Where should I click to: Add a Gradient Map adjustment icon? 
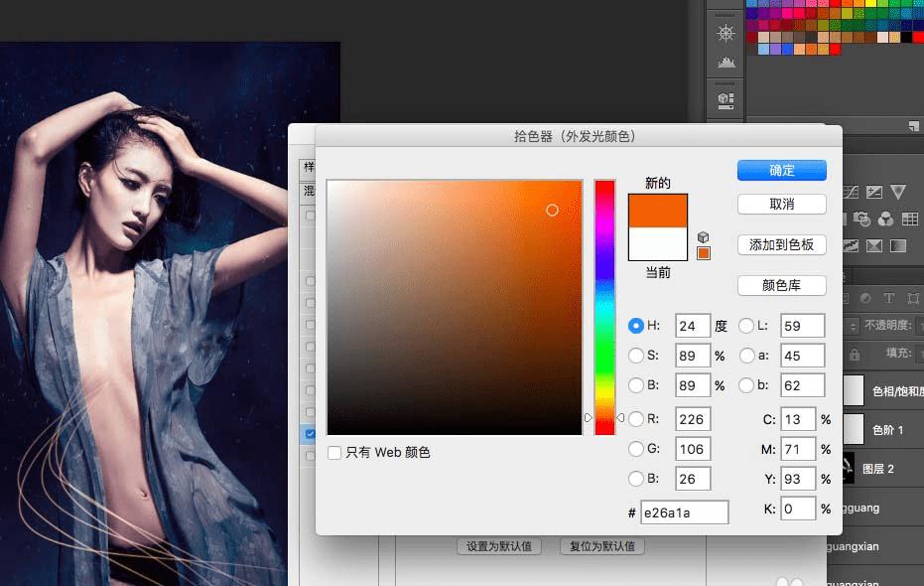coord(898,245)
